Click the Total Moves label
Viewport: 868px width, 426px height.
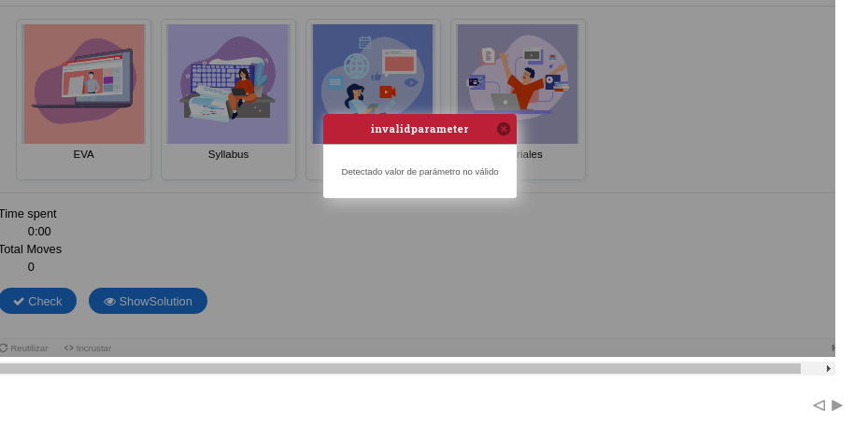[x=31, y=248]
